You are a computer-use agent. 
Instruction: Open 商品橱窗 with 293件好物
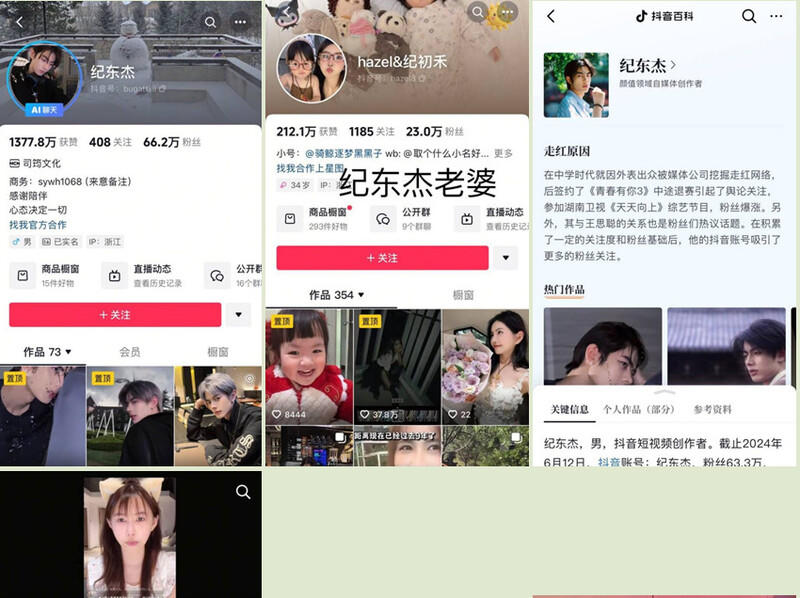[315, 218]
